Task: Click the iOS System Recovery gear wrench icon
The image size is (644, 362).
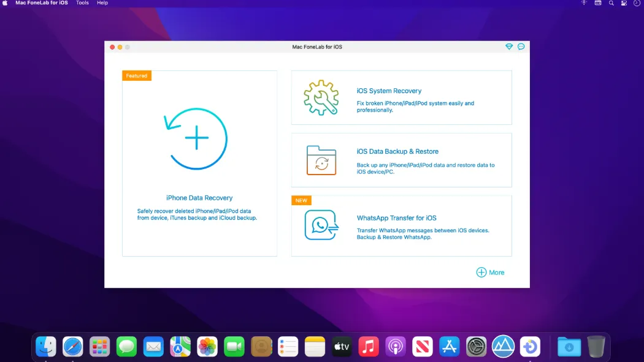Action: 321,97
